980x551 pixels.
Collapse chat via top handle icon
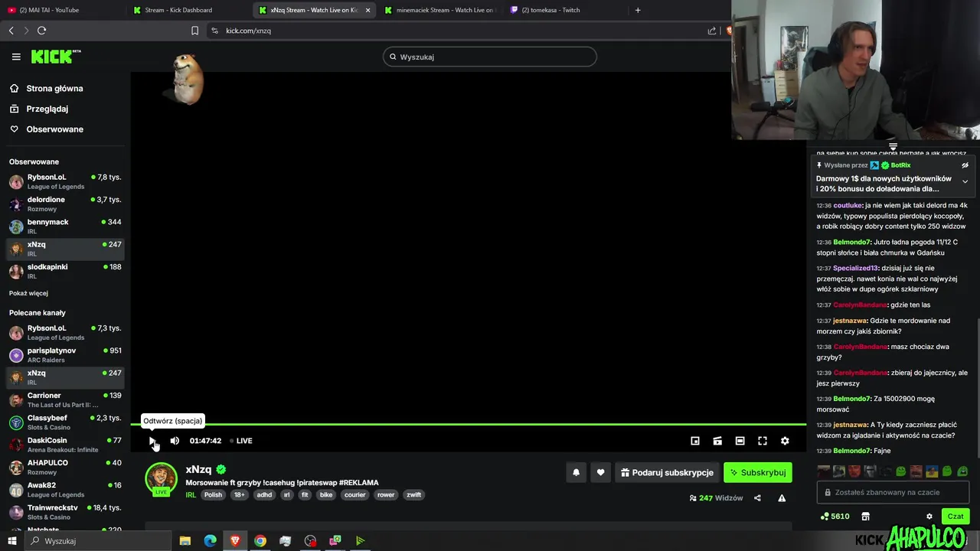coord(893,146)
